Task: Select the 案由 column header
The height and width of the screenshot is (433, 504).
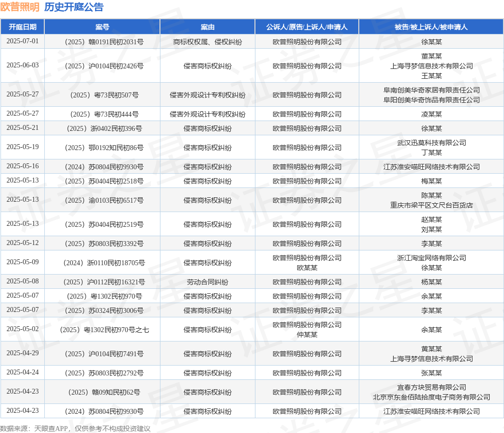Action: (x=208, y=27)
